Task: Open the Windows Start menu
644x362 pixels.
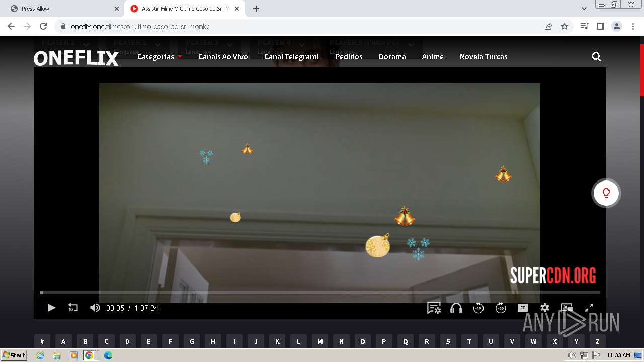Action: tap(14, 355)
